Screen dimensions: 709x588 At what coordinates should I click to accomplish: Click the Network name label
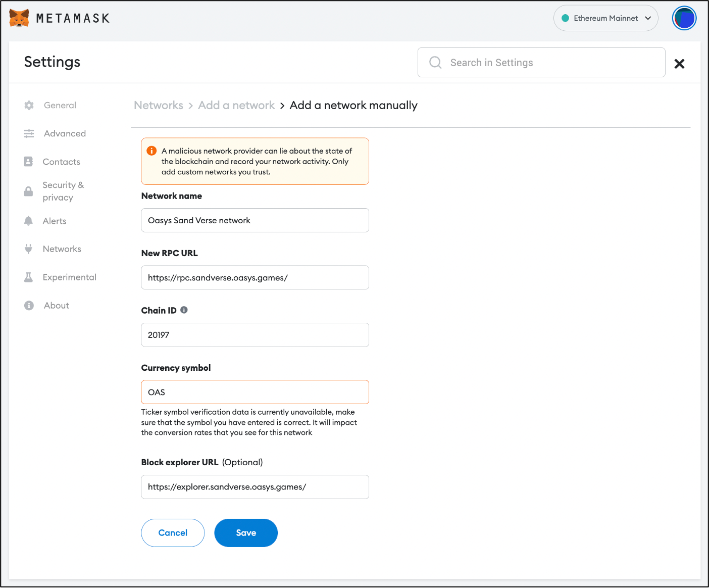(172, 196)
